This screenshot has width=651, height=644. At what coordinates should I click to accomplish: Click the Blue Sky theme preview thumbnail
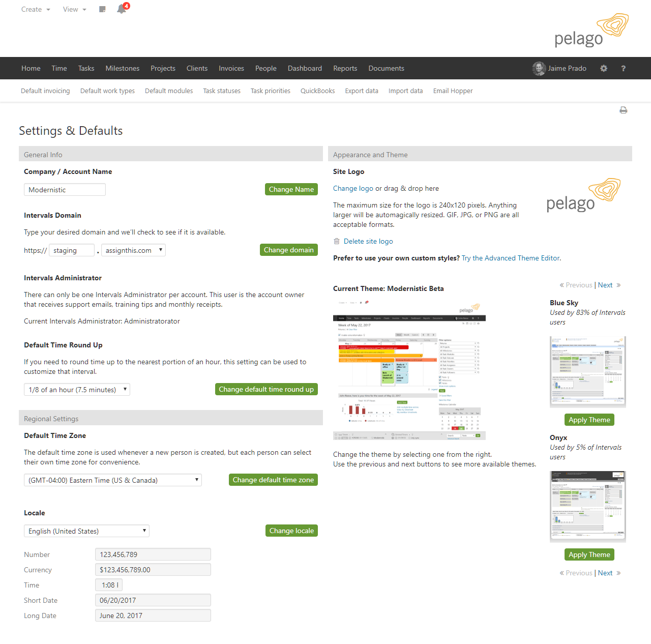click(x=587, y=371)
